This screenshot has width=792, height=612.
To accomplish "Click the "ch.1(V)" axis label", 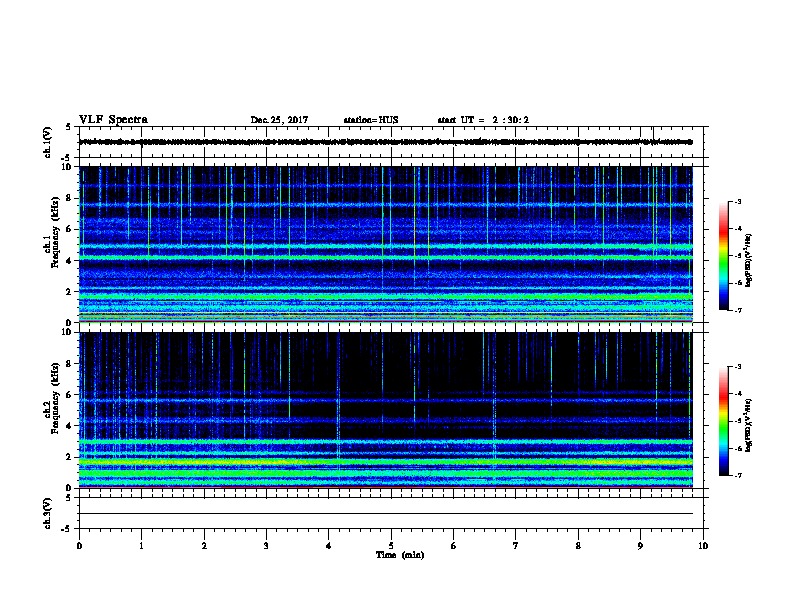I will pos(48,142).
